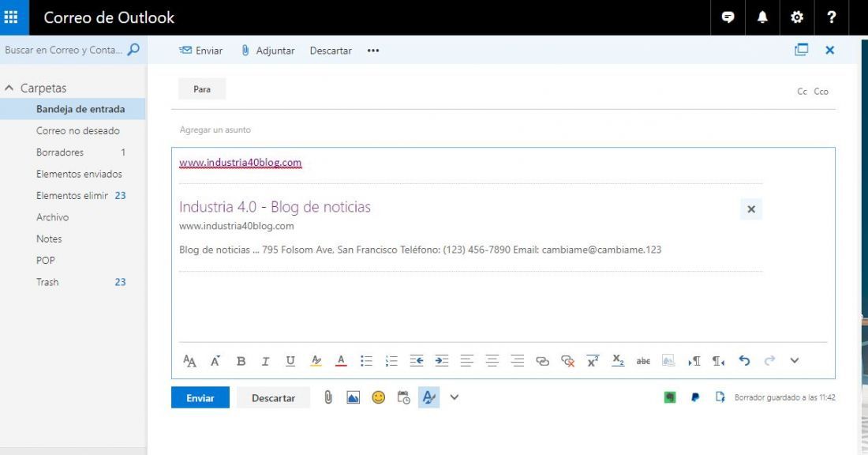Toggle bold formatting

pyautogui.click(x=241, y=361)
